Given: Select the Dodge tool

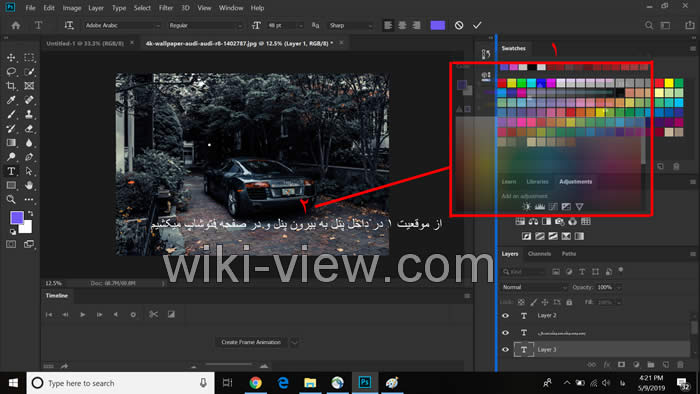Looking at the screenshot, I should pos(11,157).
